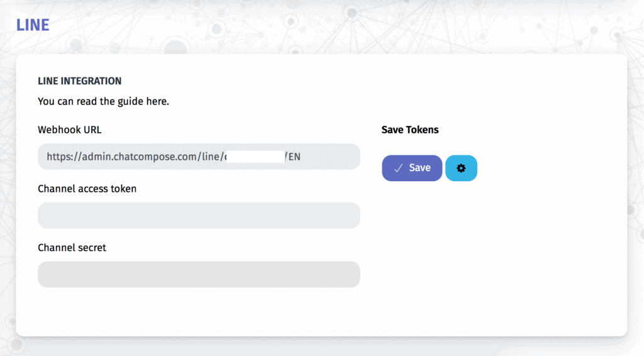Click the word "guide" in the sentence
This screenshot has width=644, height=356.
pos(128,101)
